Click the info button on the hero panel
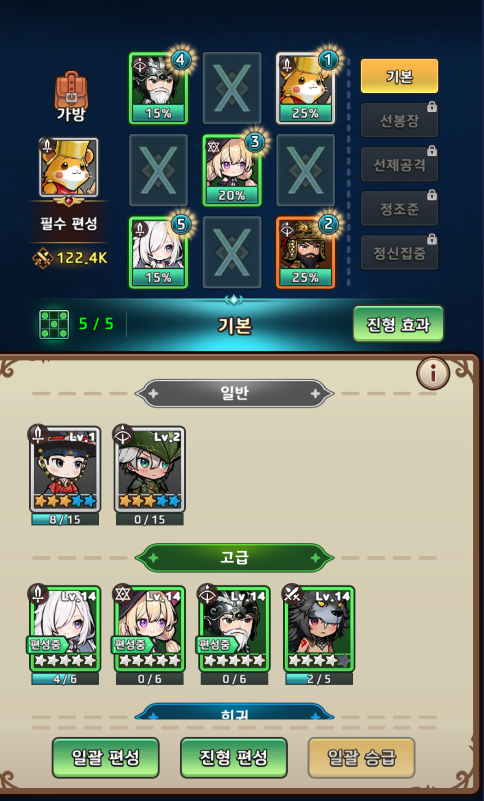Screen dimensions: 484x801 432,373
